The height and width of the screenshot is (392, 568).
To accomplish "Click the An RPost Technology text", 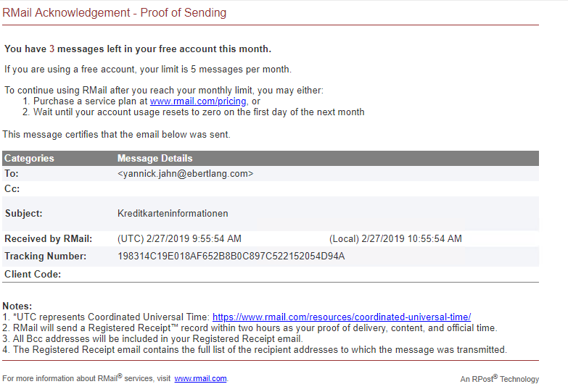I will [499, 379].
